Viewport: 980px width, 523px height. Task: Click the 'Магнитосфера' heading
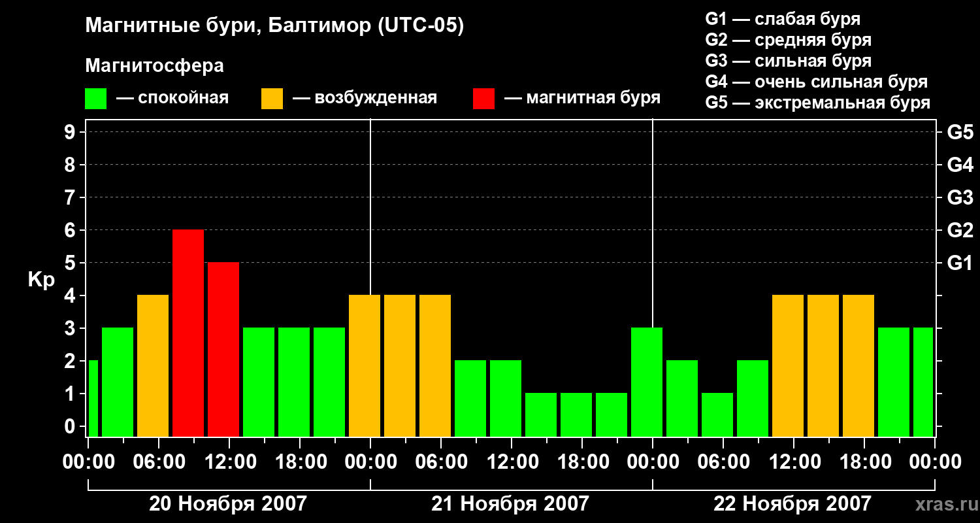(x=155, y=66)
